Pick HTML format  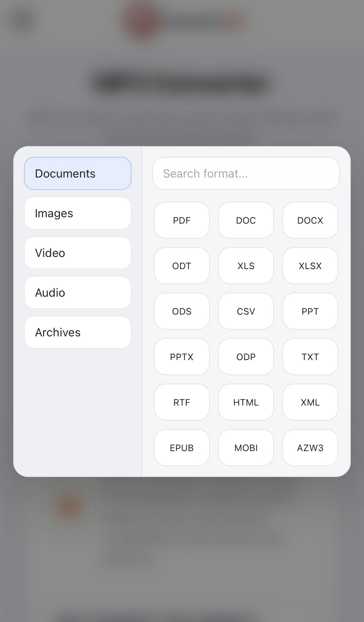pos(246,402)
